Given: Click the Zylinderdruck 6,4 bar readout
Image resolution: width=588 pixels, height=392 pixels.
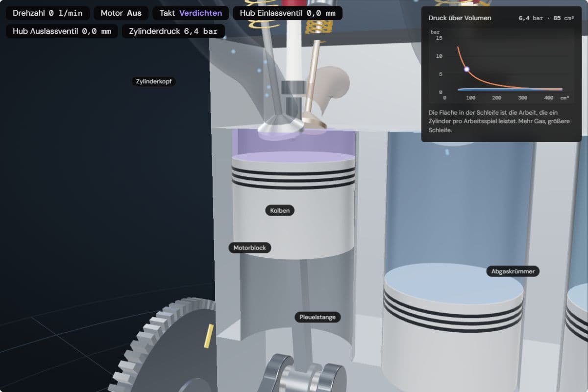Looking at the screenshot, I should pos(173,31).
